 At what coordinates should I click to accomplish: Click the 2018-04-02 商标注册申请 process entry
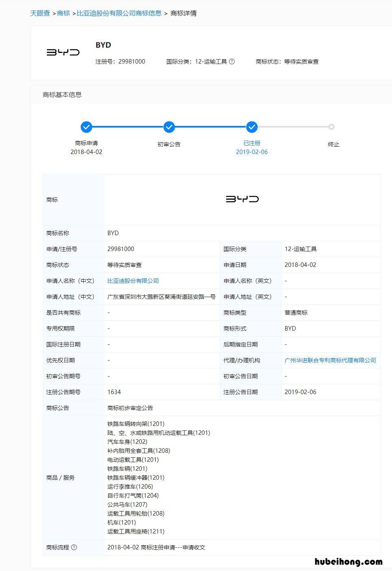pos(156,547)
